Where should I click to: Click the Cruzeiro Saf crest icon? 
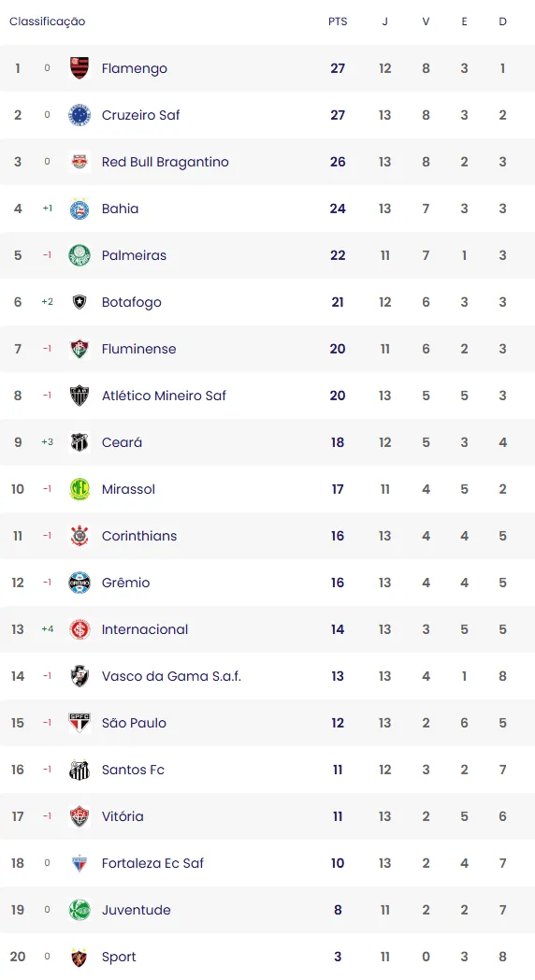(x=80, y=115)
